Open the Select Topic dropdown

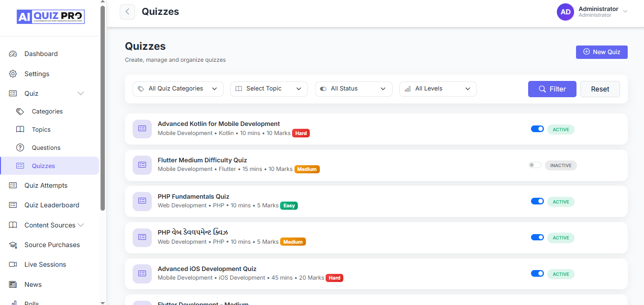tap(269, 89)
